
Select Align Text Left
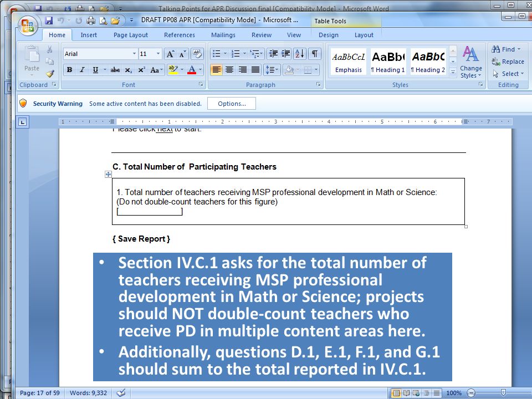[x=216, y=70]
